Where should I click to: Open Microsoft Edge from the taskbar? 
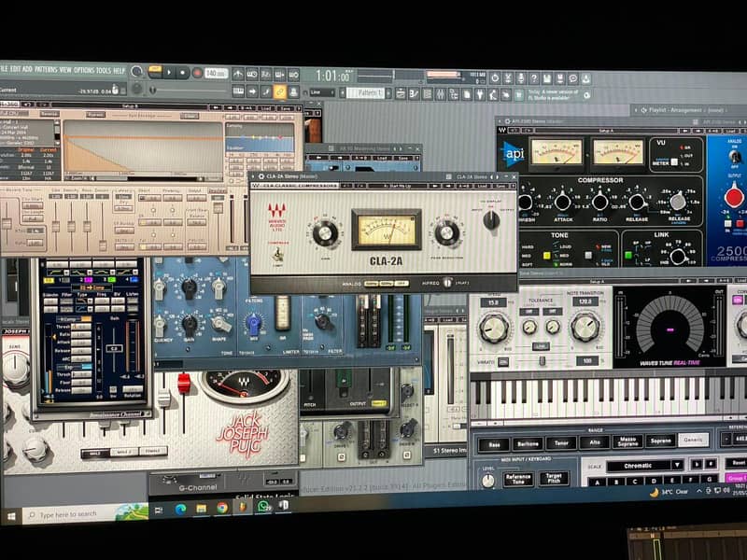[x=180, y=509]
